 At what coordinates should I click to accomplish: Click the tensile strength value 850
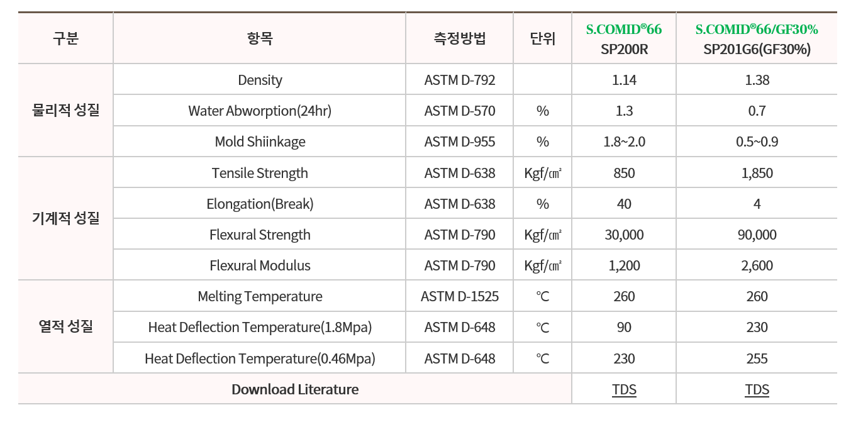pos(624,173)
